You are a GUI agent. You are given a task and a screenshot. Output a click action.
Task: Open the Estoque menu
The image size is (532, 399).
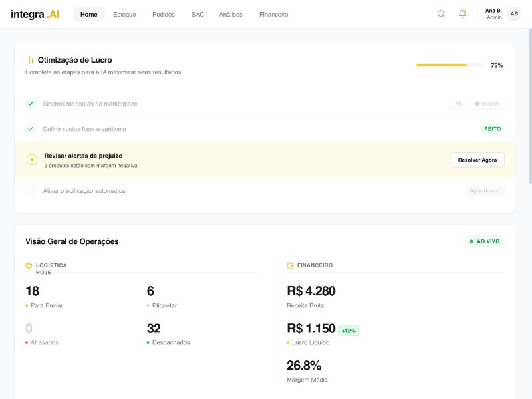(124, 14)
